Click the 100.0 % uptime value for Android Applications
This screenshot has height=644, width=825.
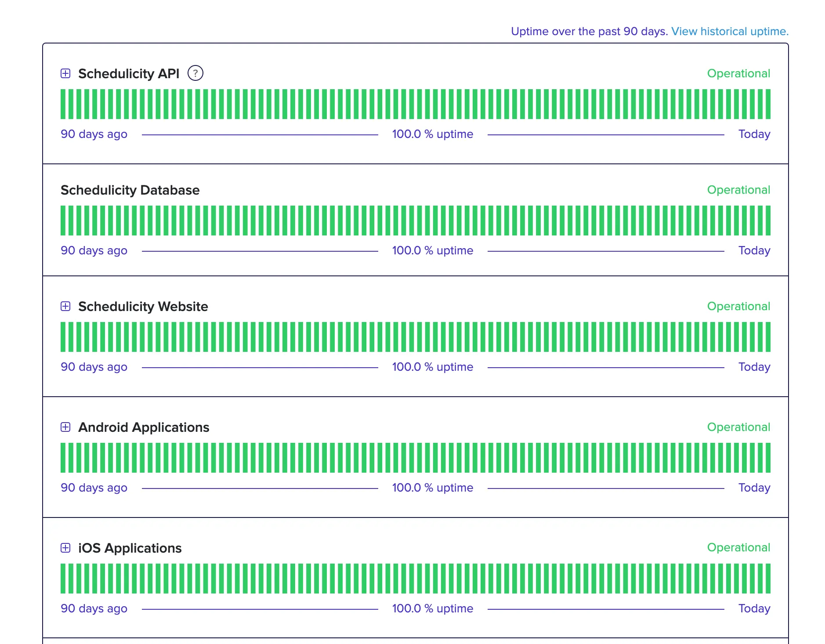(x=433, y=488)
